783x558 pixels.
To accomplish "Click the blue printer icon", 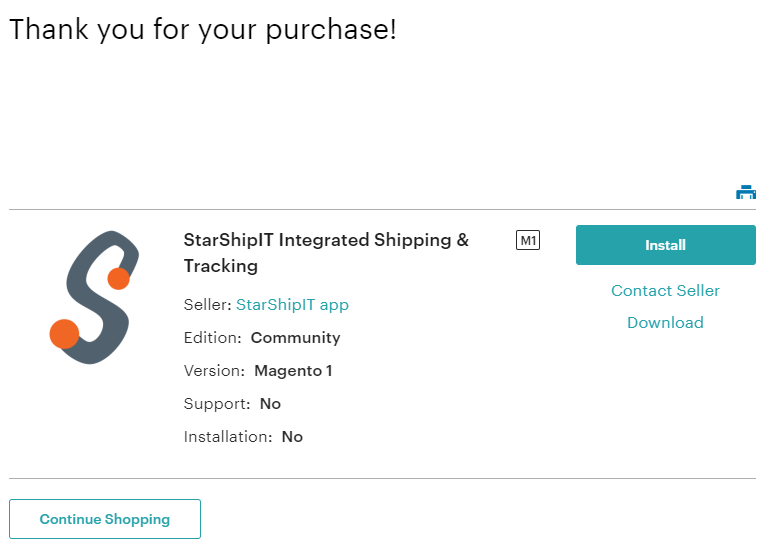I will tap(746, 192).
